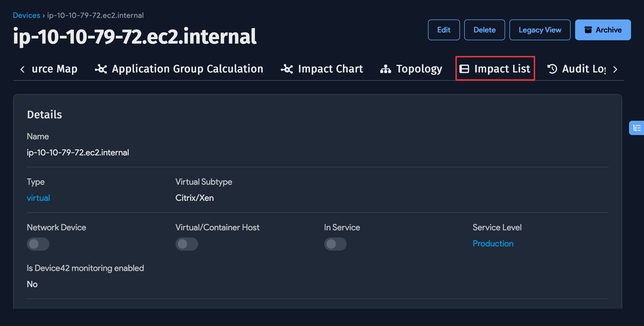644x326 pixels.
Task: Navigate back using the Devices breadcrumb
Action: coord(26,15)
